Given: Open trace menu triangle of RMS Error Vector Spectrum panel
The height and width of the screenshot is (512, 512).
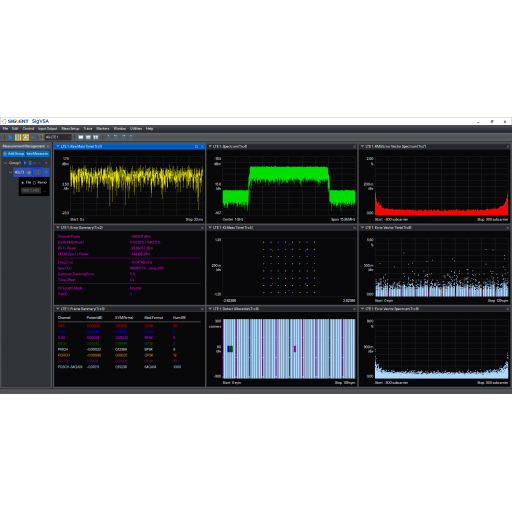Looking at the screenshot, I should pos(362,147).
